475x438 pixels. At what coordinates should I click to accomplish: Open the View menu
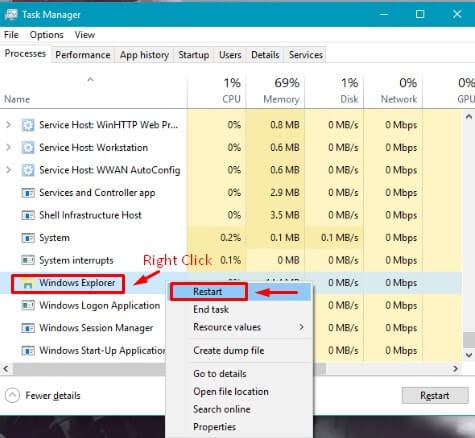click(85, 35)
